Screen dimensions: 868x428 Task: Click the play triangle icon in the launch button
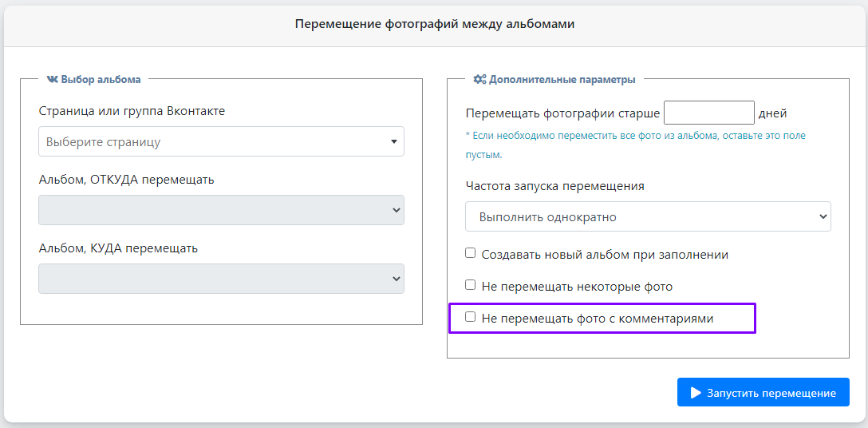click(x=696, y=393)
